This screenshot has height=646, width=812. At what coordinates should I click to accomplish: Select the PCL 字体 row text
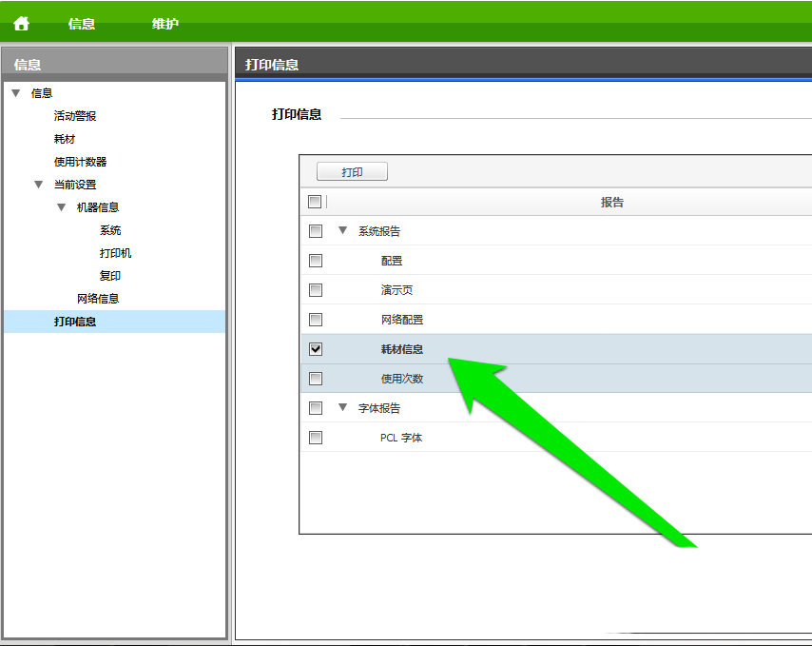[x=401, y=438]
